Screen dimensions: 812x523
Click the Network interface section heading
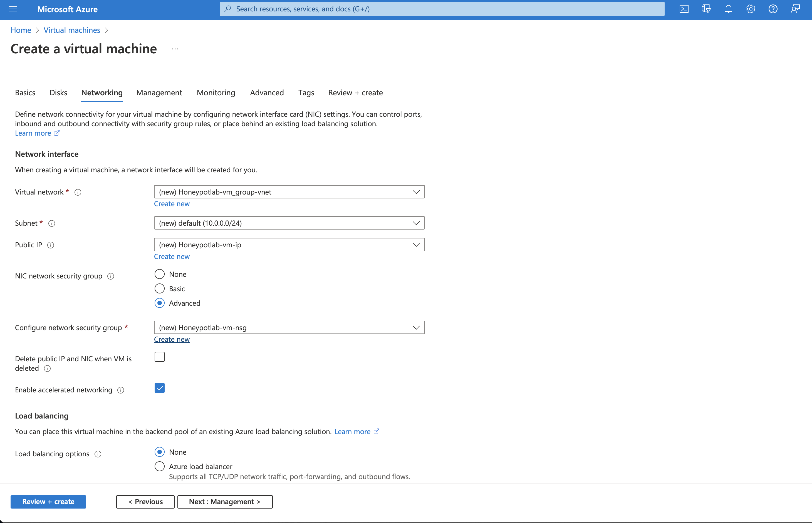pyautogui.click(x=46, y=154)
